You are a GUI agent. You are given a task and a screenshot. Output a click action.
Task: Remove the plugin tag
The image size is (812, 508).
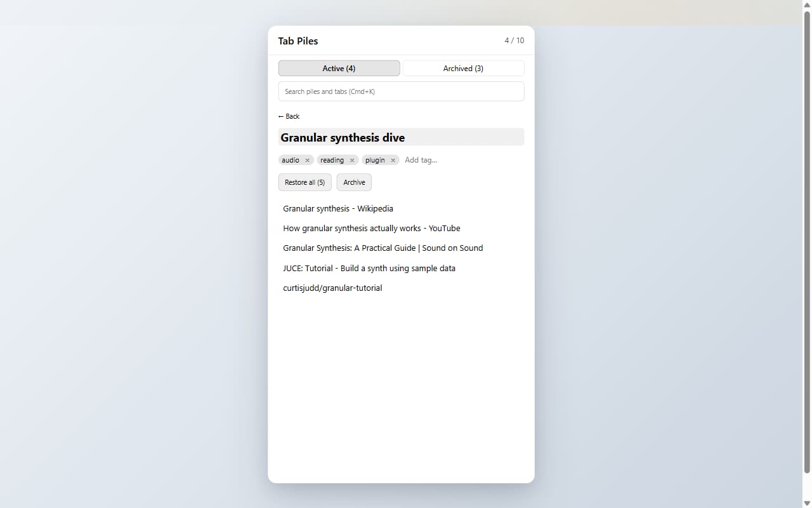(x=393, y=160)
